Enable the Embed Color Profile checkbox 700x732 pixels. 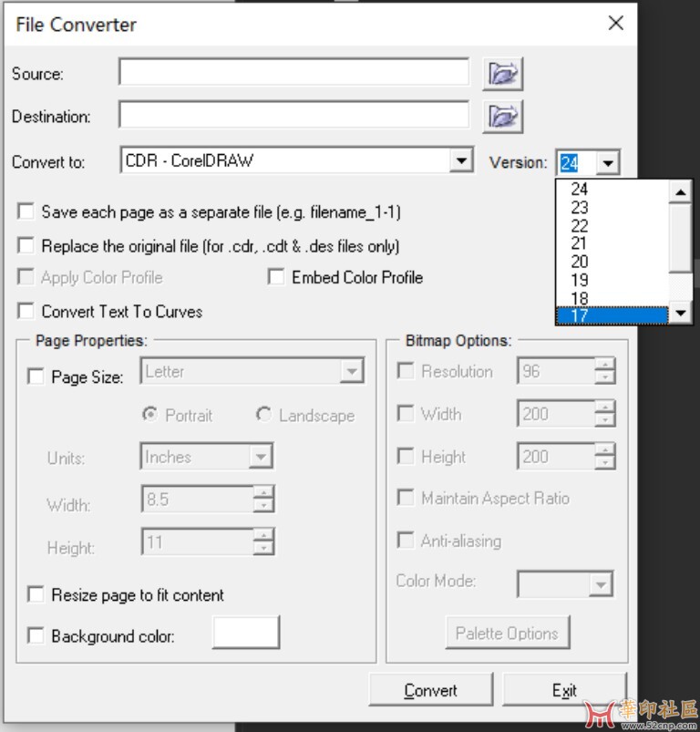[276, 276]
